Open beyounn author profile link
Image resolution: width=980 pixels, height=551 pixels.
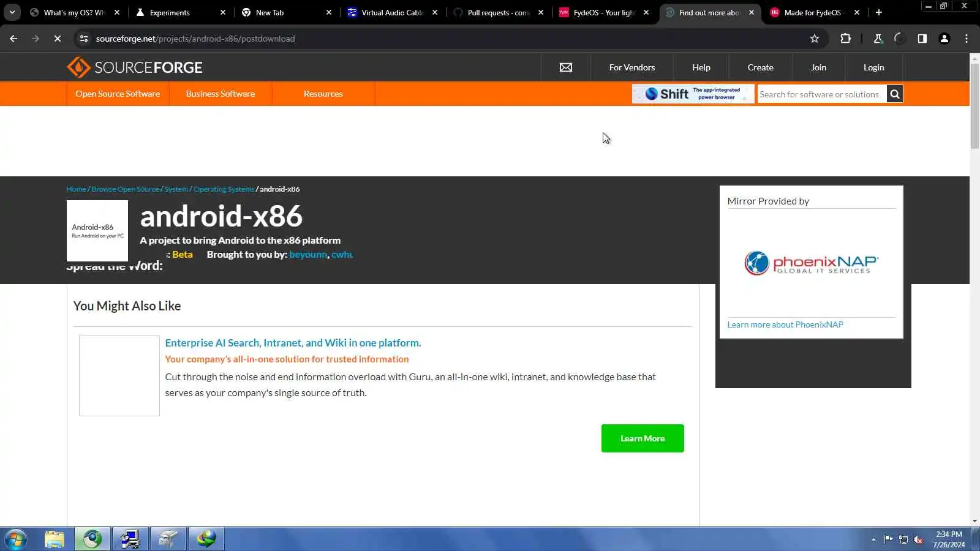[308, 255]
